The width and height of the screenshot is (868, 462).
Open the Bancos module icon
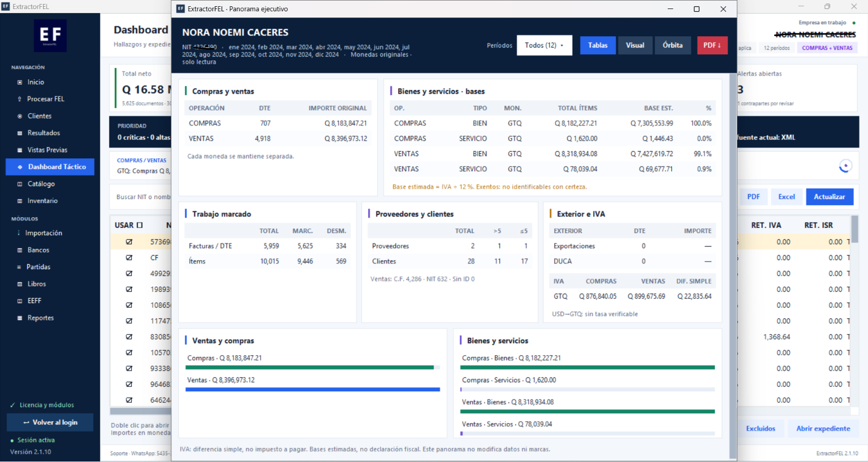click(x=20, y=250)
